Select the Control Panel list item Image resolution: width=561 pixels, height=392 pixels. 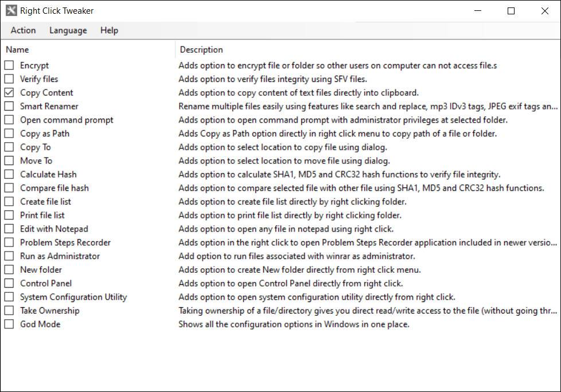[x=46, y=283]
